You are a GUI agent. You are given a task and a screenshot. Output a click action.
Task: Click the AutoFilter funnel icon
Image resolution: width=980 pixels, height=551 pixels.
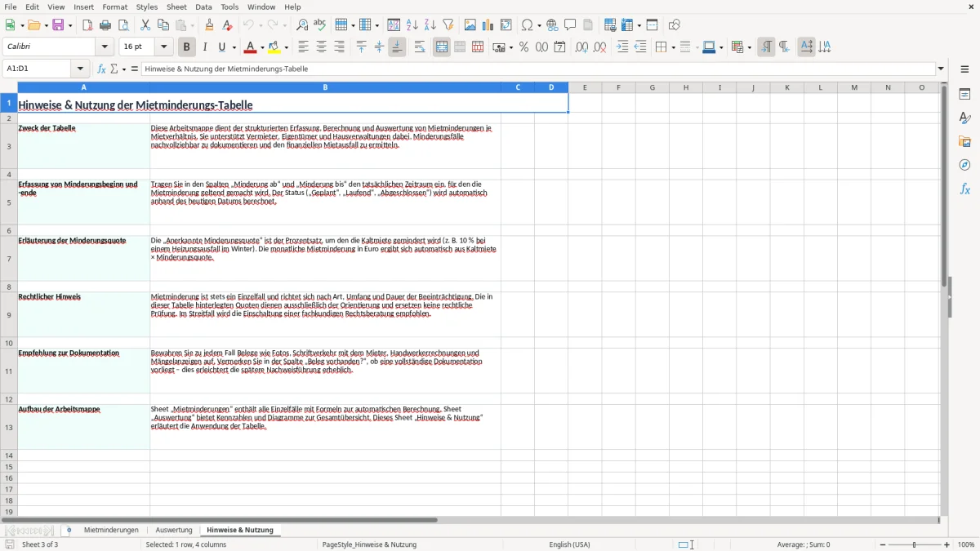448,25
